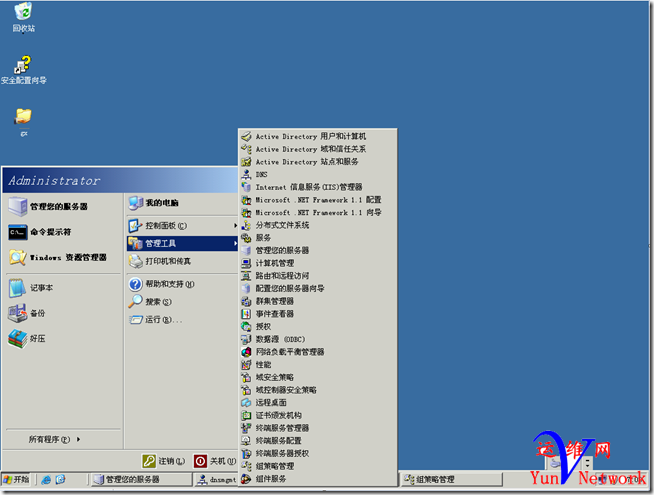Image resolution: width=654 pixels, height=495 pixels.
Task: Click the 分布式文件系统 icon
Action: tap(246, 225)
